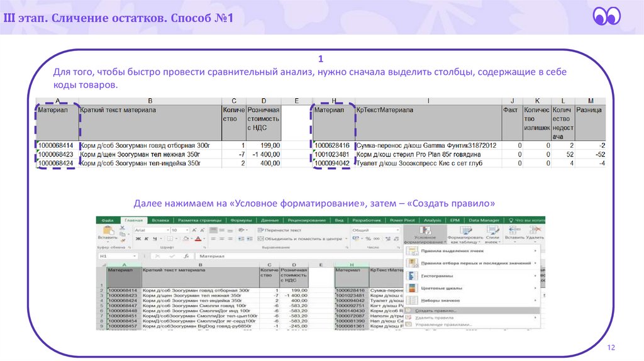Switch to the Вставка ribbon tab
The image size is (644, 361).
coord(160,220)
